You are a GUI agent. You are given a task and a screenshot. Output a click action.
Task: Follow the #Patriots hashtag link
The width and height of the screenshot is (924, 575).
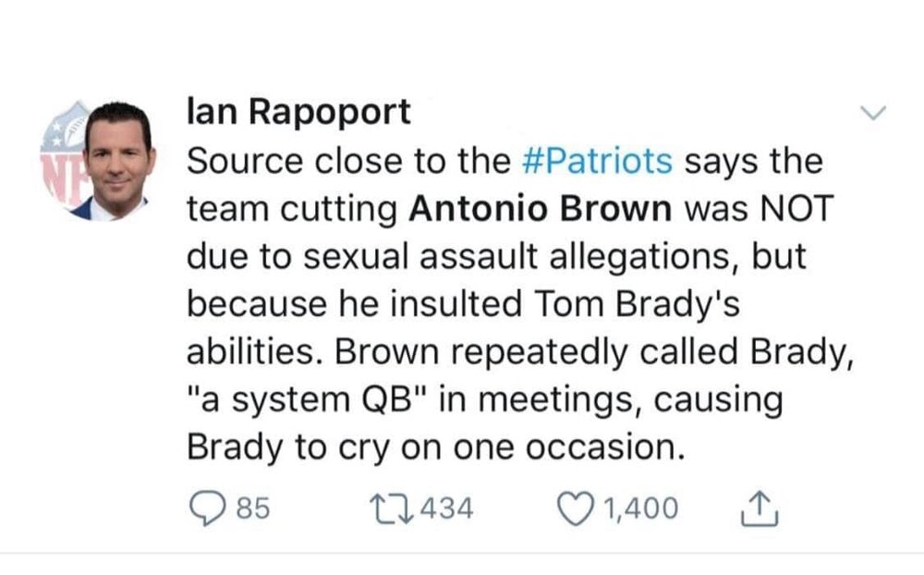pos(597,161)
